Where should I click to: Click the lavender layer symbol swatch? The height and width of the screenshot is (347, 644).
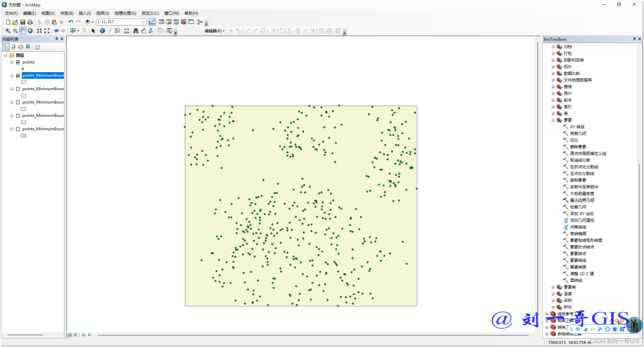click(x=23, y=135)
